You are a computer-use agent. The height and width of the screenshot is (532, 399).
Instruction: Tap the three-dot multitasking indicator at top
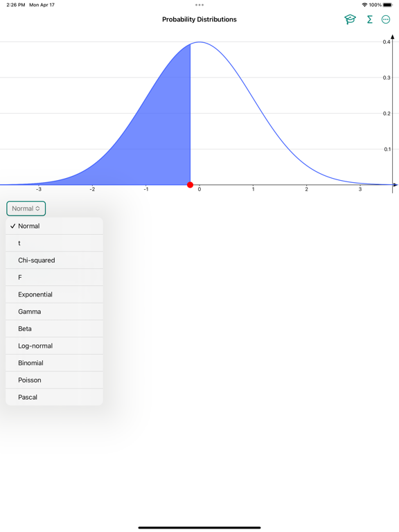tap(199, 5)
